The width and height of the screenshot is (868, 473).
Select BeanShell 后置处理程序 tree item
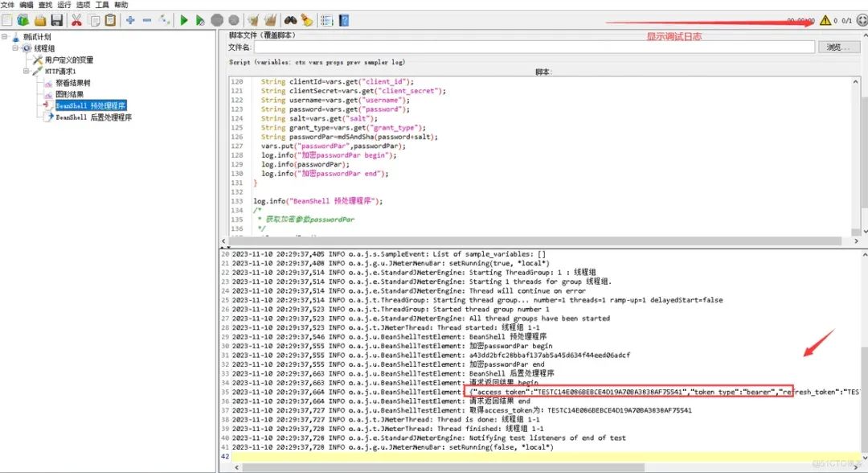pyautogui.click(x=93, y=117)
